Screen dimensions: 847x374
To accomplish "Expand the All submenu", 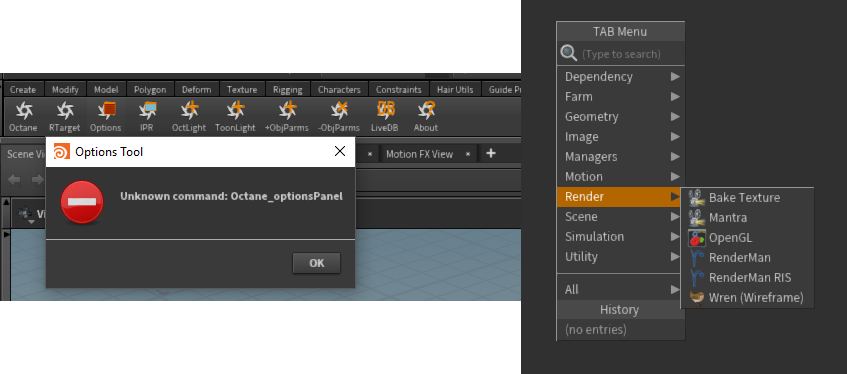I will coord(621,290).
